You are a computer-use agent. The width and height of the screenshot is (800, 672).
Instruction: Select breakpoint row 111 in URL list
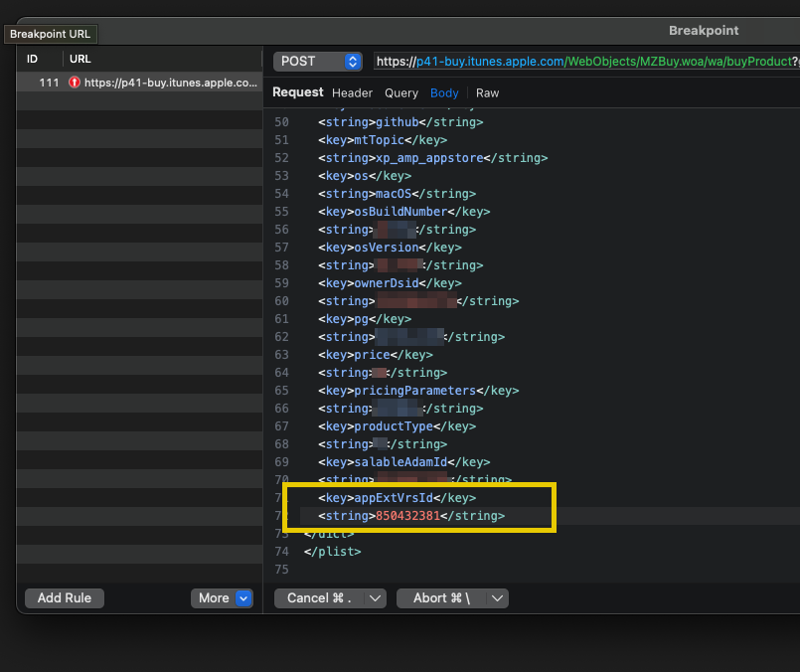[x=139, y=83]
